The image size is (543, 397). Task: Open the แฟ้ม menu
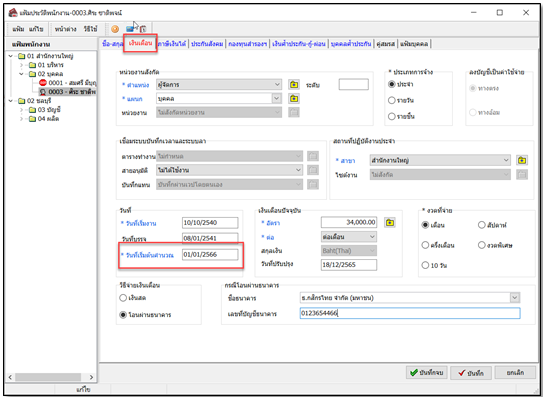coord(18,29)
